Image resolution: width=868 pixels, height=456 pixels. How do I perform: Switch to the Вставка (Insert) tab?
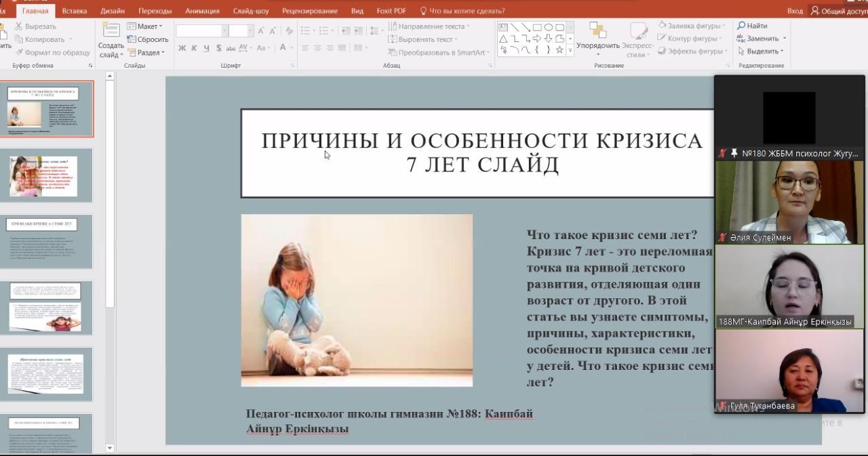[74, 11]
